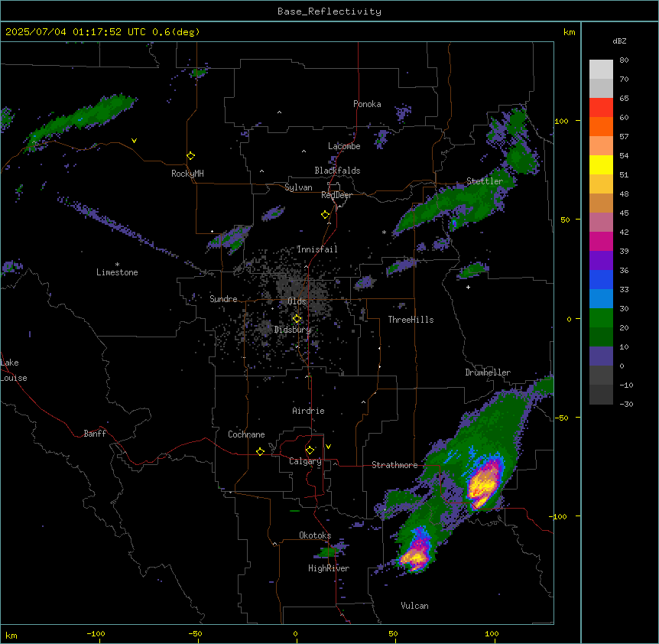Viewport: 659px width, 644px height.
Task: Click the Limestone label
Action: coord(117,272)
